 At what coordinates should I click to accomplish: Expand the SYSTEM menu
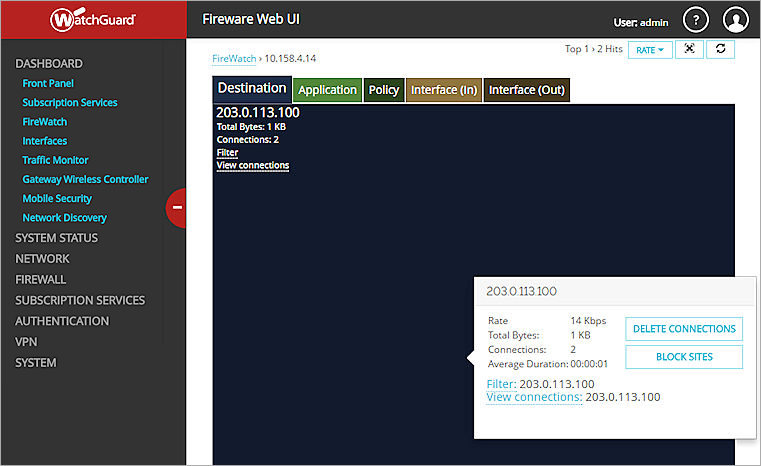click(36, 363)
